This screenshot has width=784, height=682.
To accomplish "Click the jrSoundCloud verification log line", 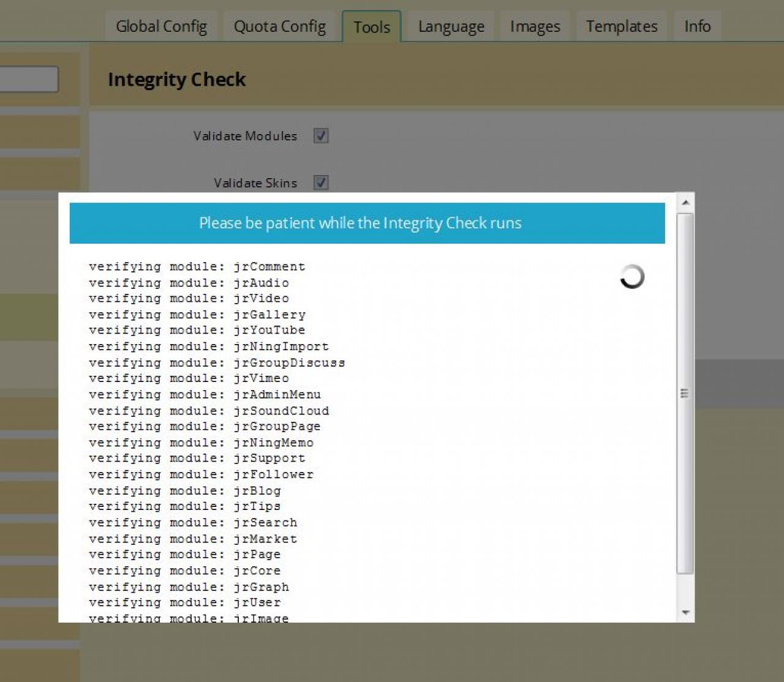I will pos(209,411).
